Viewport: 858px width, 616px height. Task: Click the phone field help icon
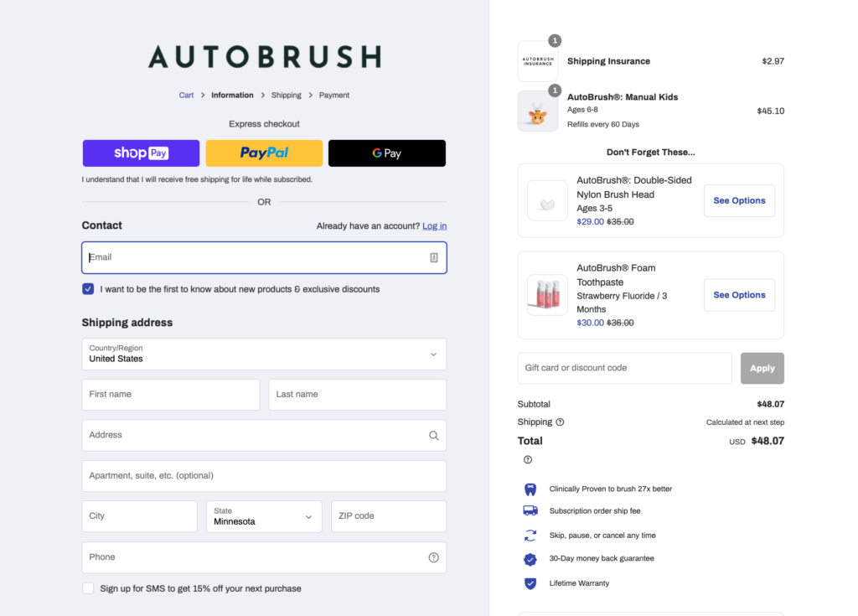(x=433, y=557)
